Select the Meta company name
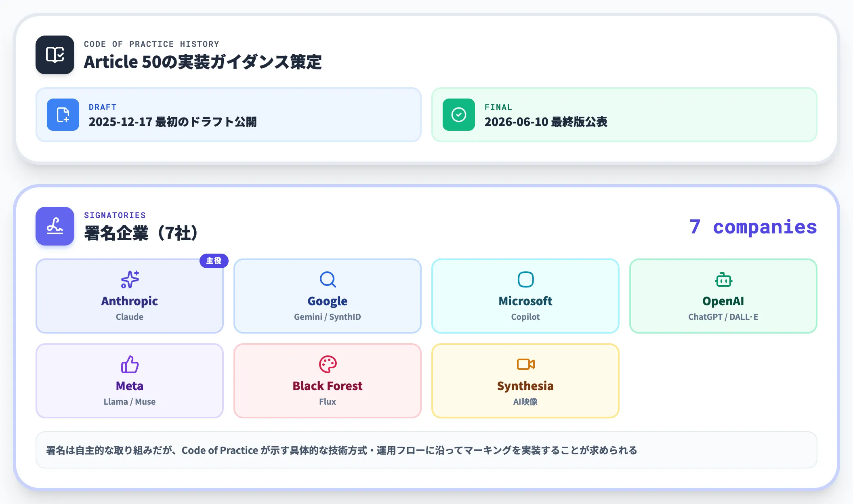The width and height of the screenshot is (853, 504). pyautogui.click(x=130, y=386)
